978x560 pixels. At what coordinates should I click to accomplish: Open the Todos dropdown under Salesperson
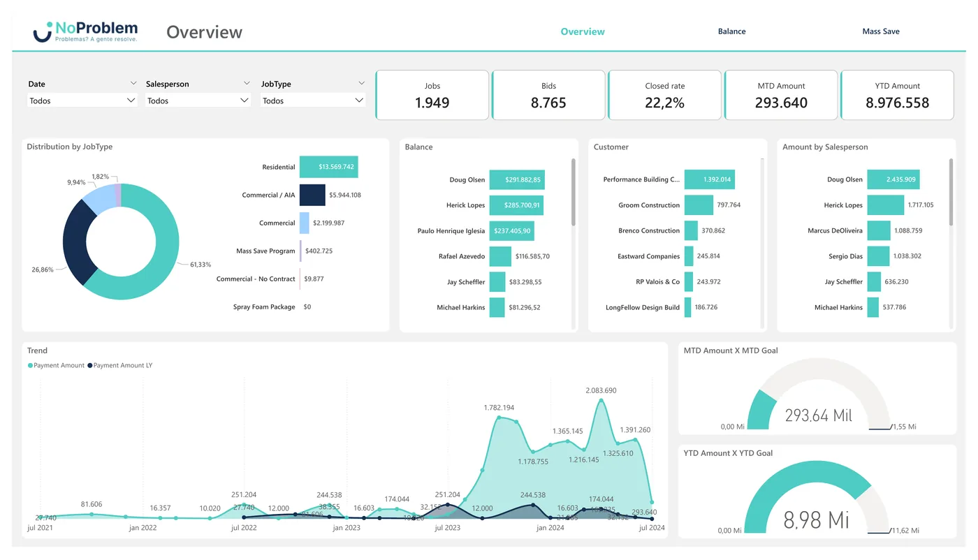pos(198,101)
